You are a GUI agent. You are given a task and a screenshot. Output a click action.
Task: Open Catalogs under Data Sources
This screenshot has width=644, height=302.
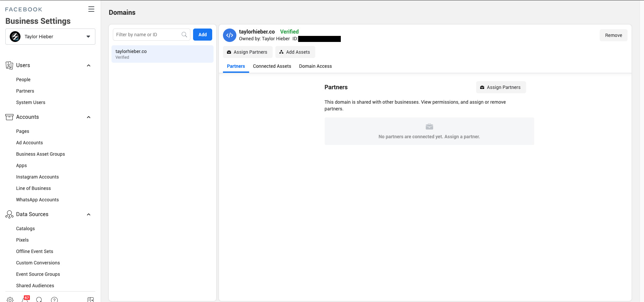[x=26, y=229]
